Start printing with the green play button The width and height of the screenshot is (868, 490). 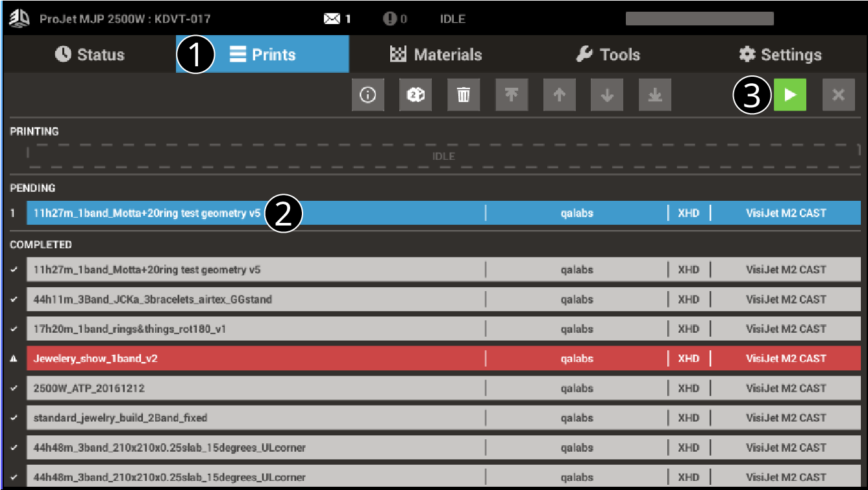pyautogui.click(x=789, y=94)
